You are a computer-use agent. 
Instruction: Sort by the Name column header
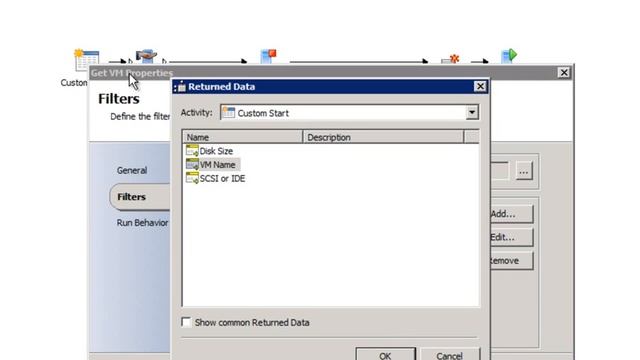click(242, 137)
